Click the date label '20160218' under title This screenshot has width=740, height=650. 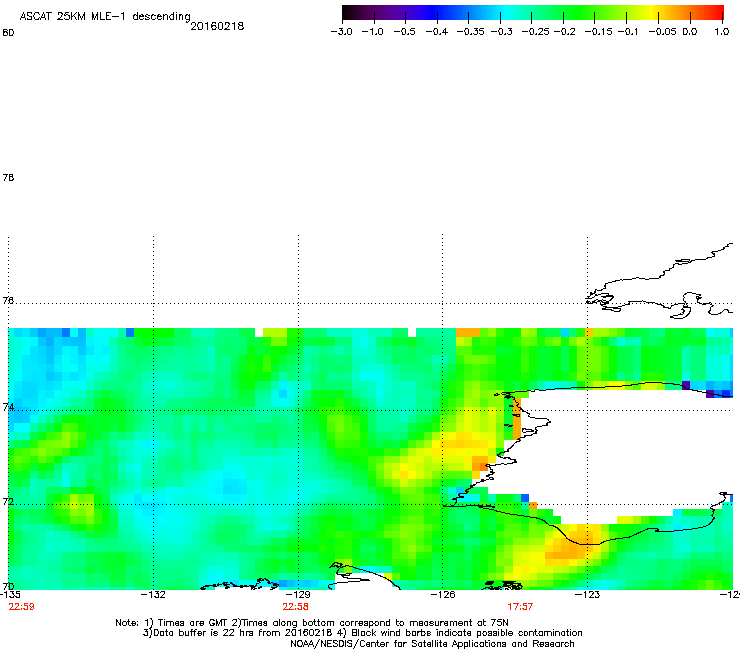pyautogui.click(x=217, y=26)
